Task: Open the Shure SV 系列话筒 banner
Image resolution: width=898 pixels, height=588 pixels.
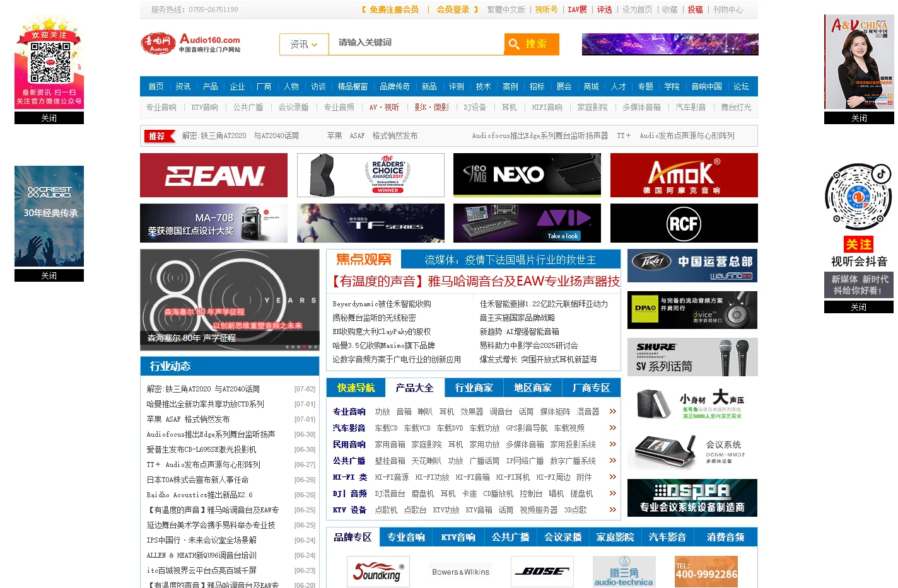Action: tap(692, 357)
